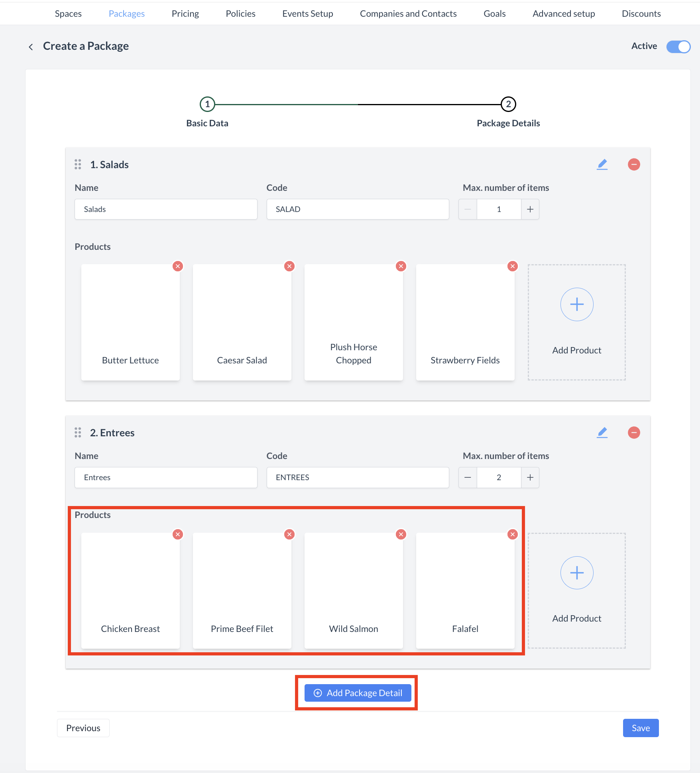Viewport: 700px width, 773px height.
Task: Grab the drag handle for Salads section
Action: tap(78, 165)
